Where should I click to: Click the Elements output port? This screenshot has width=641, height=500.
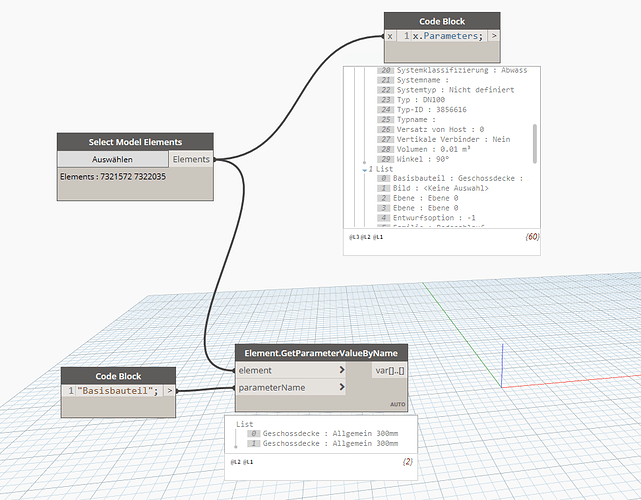tap(190, 159)
